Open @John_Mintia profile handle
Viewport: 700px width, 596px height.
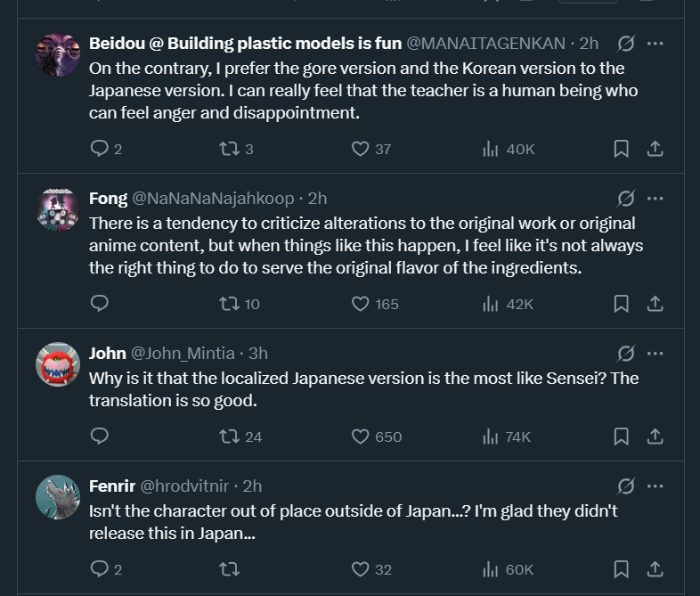pyautogui.click(x=183, y=353)
